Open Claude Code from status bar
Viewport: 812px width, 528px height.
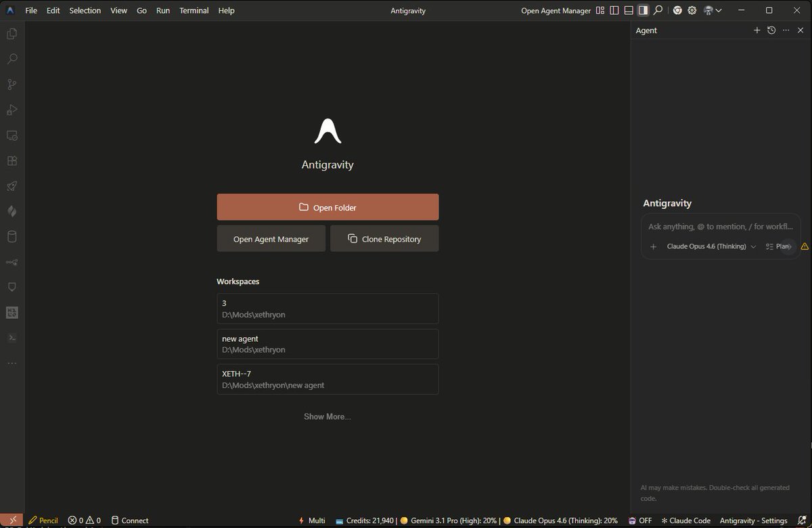(x=685, y=521)
